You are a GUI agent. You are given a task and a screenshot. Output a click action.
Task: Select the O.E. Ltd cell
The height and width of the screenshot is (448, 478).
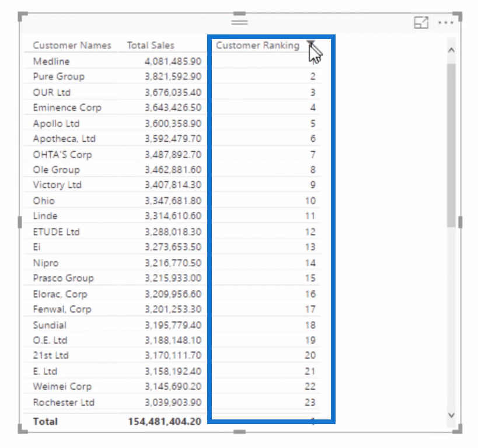click(50, 341)
